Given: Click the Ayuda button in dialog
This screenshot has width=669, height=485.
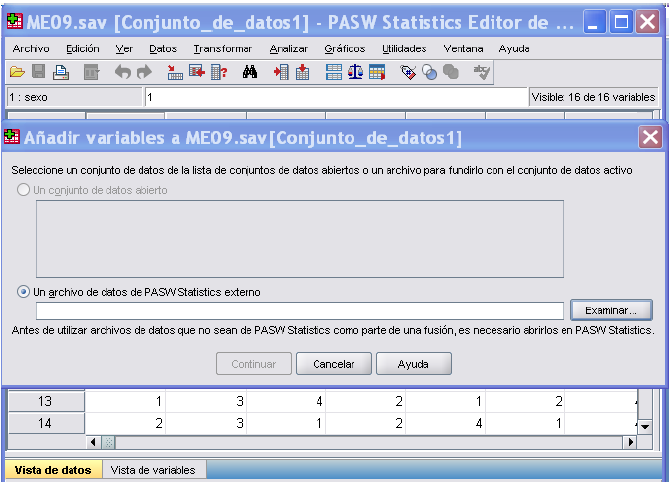Looking at the screenshot, I should (413, 364).
